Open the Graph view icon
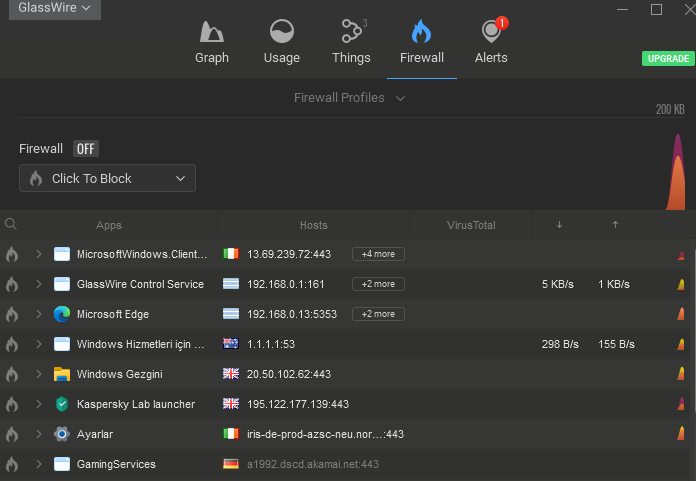The image size is (696, 481). point(212,33)
